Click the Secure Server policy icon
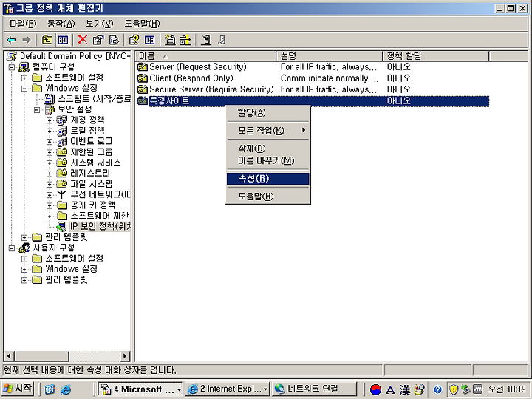The image size is (532, 399). pos(143,89)
